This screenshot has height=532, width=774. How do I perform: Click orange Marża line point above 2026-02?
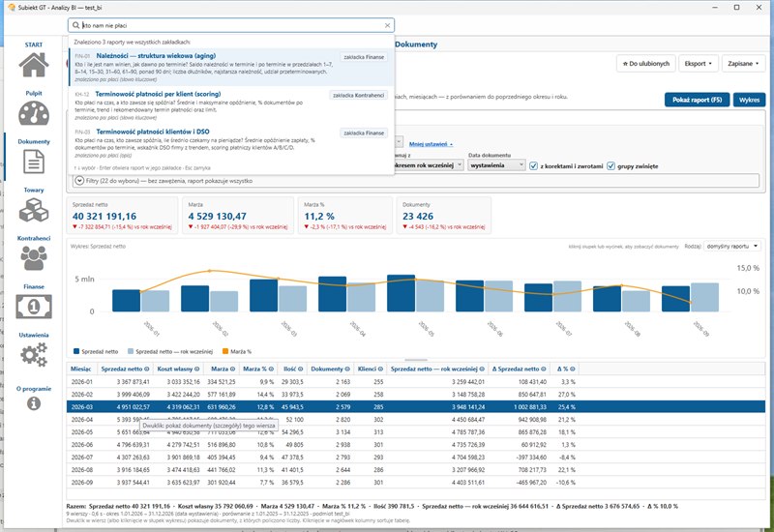tap(210, 271)
